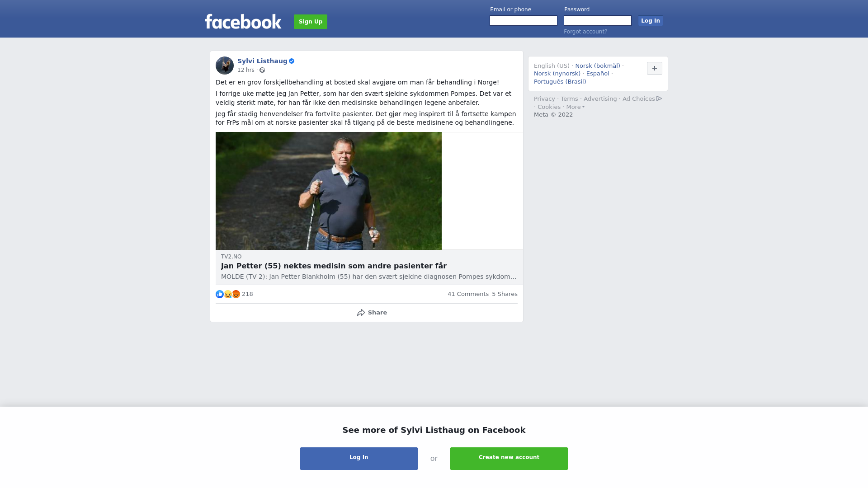Click the Share arrow button under post
The image size is (868, 488).
pos(372,313)
